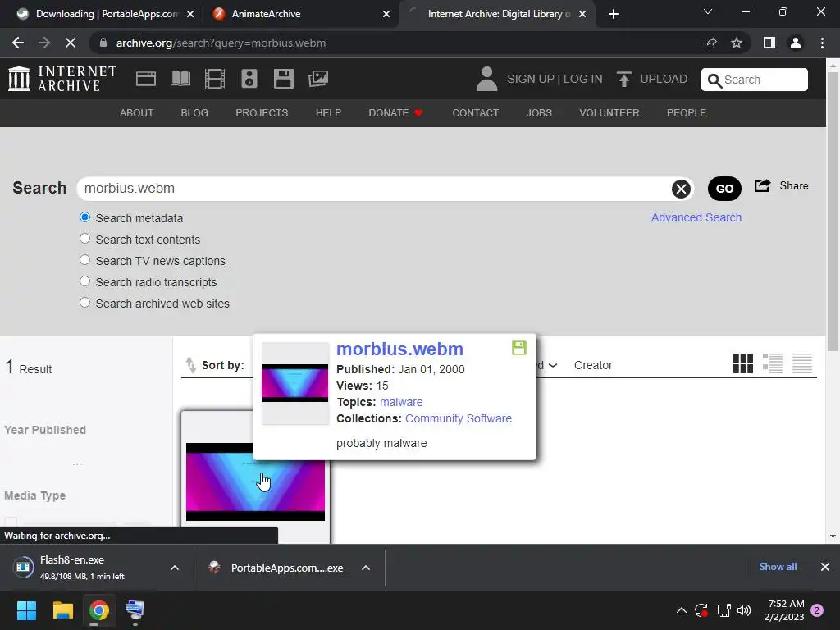Image resolution: width=840 pixels, height=630 pixels.
Task: Sort results by Creator
Action: pos(593,365)
